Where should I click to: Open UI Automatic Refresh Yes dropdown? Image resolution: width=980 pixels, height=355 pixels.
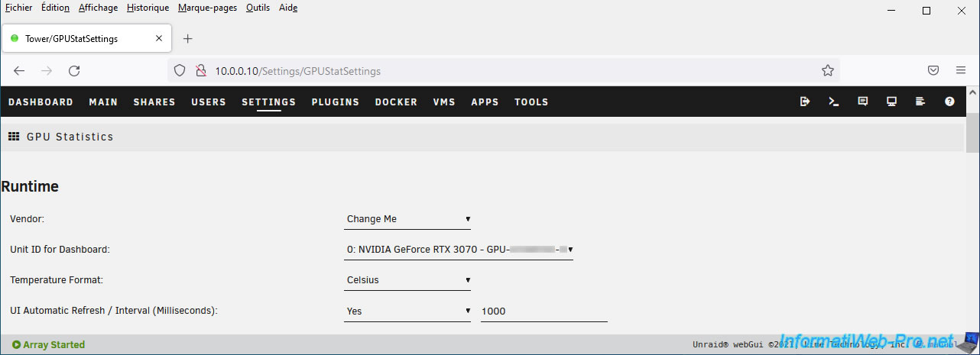(407, 311)
